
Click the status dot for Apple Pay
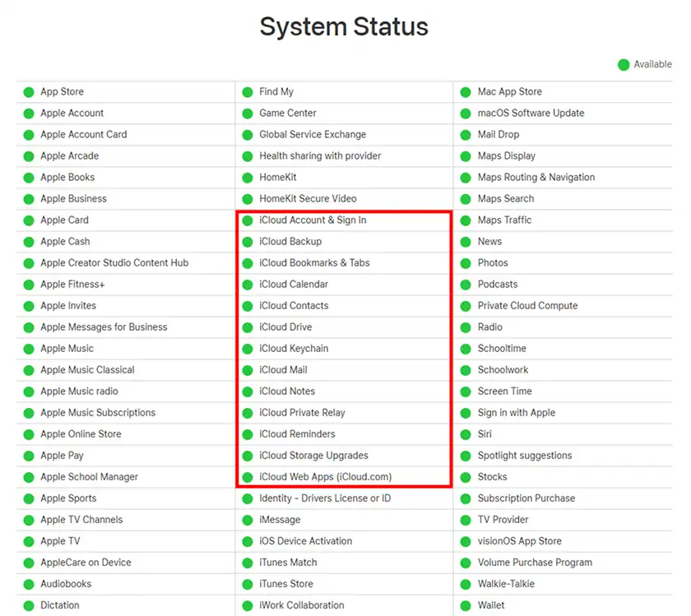click(29, 456)
